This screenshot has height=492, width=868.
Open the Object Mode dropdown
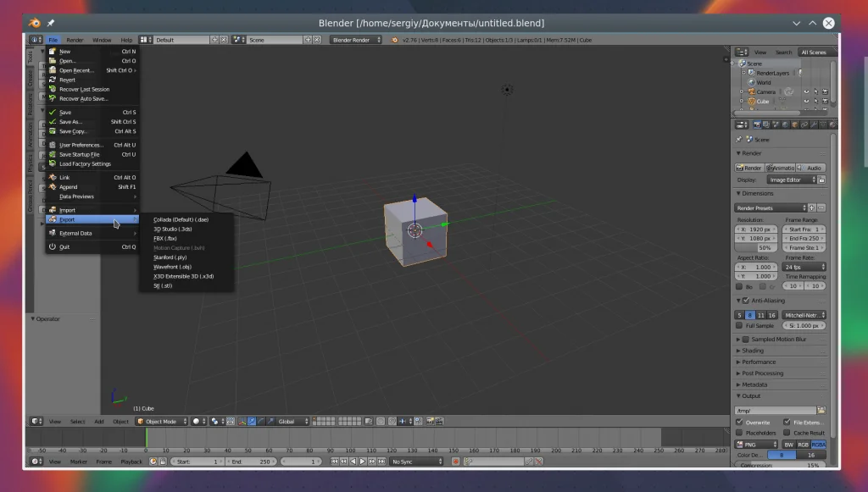(162, 421)
